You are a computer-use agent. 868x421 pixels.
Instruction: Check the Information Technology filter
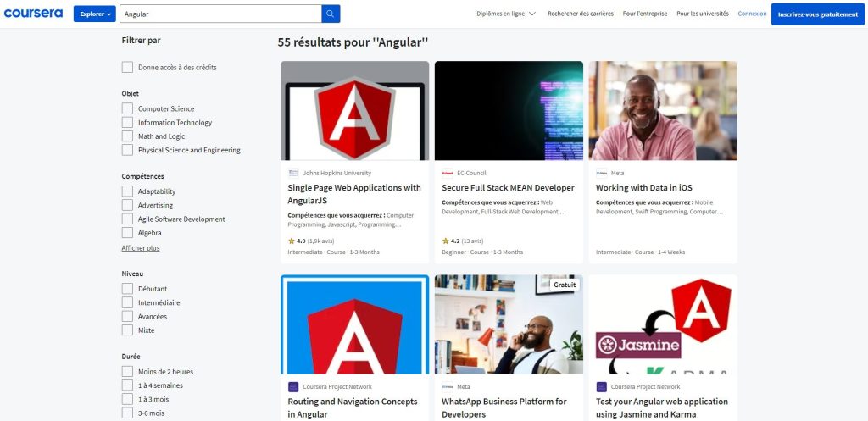(127, 123)
